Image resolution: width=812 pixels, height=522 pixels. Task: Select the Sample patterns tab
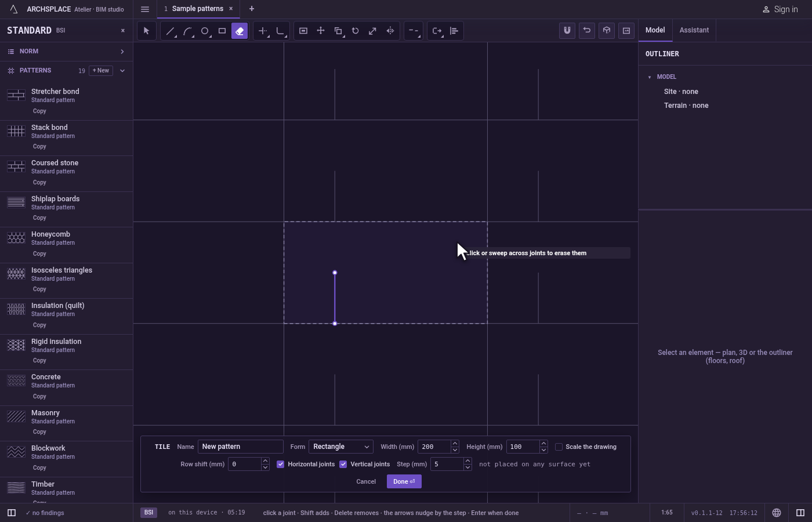click(x=197, y=9)
